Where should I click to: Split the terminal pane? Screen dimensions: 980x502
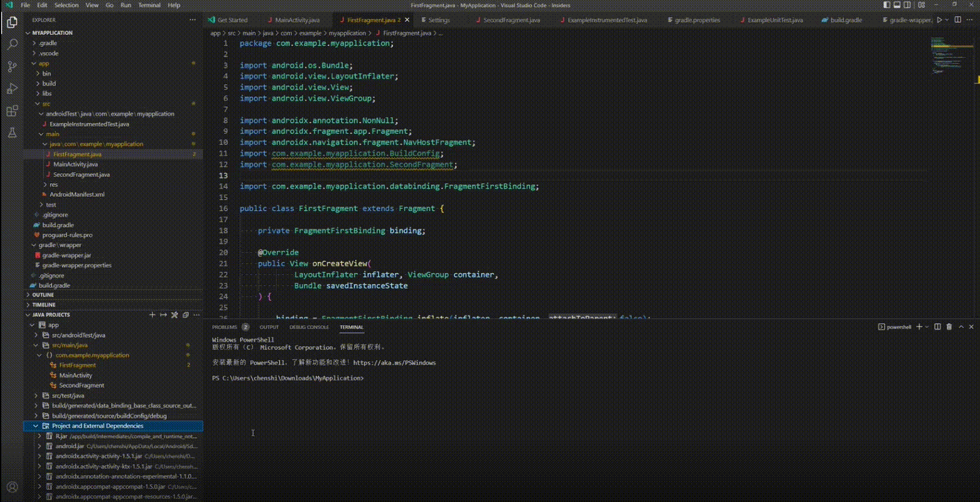click(x=937, y=327)
